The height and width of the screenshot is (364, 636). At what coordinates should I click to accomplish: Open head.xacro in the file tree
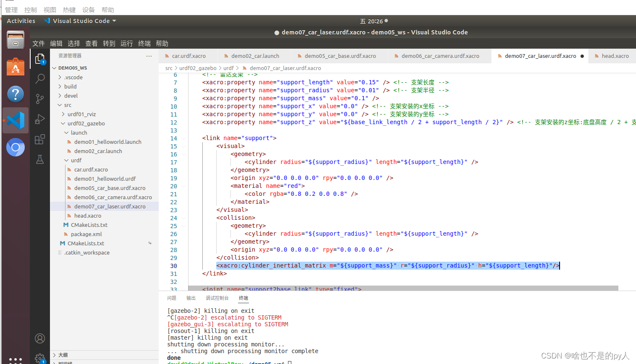(88, 216)
